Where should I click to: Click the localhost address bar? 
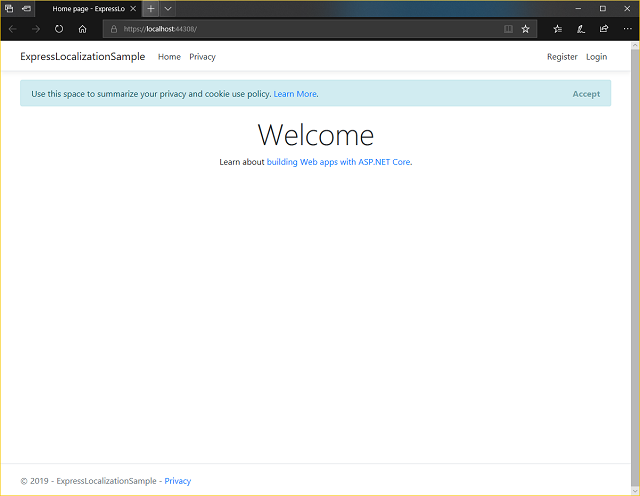(x=300, y=29)
